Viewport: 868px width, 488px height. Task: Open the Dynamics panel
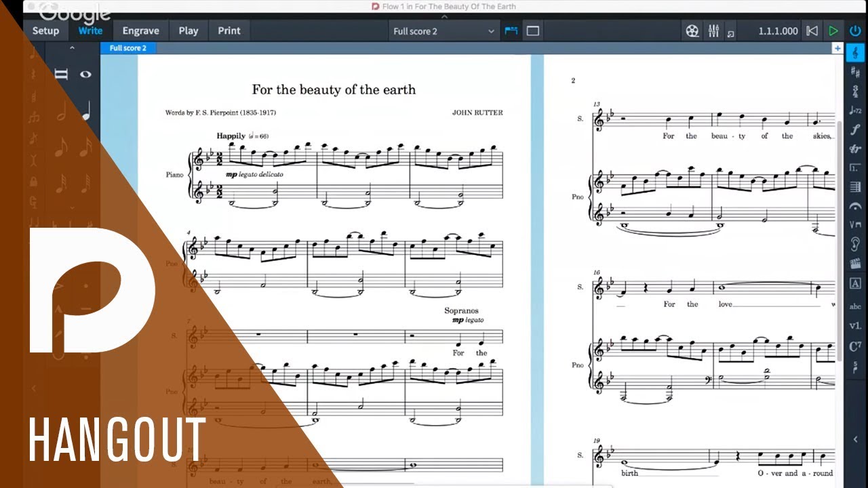tap(855, 129)
